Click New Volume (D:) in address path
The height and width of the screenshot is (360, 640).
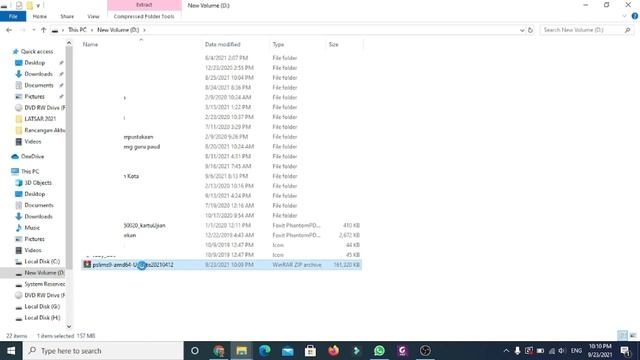click(118, 30)
